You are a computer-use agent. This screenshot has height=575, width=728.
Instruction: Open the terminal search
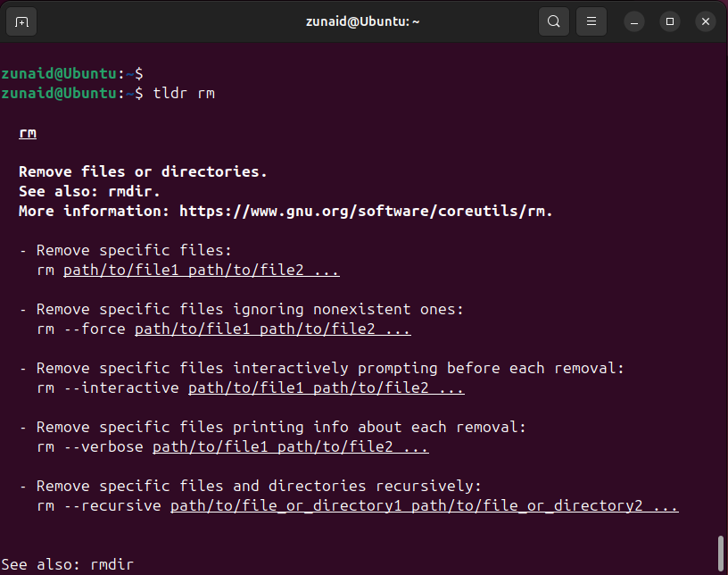[553, 21]
